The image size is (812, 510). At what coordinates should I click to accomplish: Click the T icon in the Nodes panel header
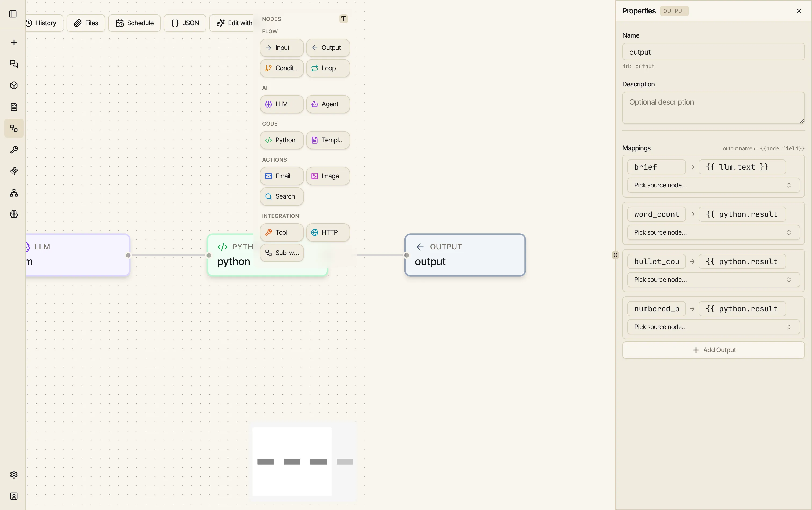pos(343,19)
